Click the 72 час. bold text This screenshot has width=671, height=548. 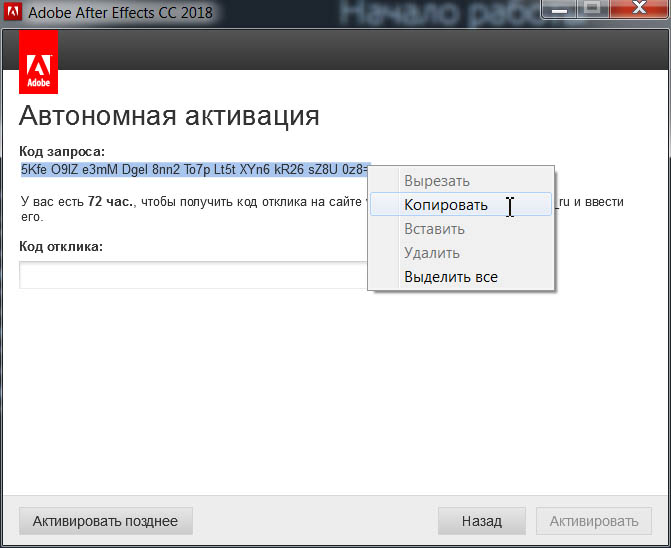click(111, 201)
